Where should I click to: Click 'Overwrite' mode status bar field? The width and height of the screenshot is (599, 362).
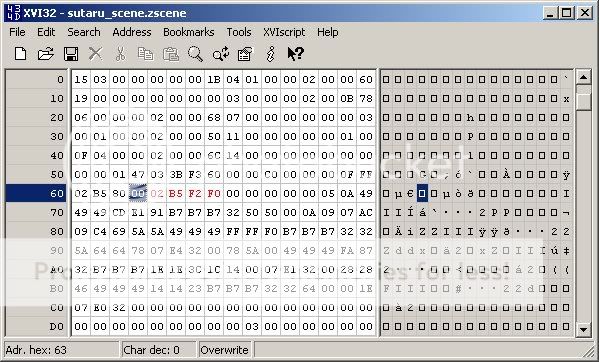225,350
